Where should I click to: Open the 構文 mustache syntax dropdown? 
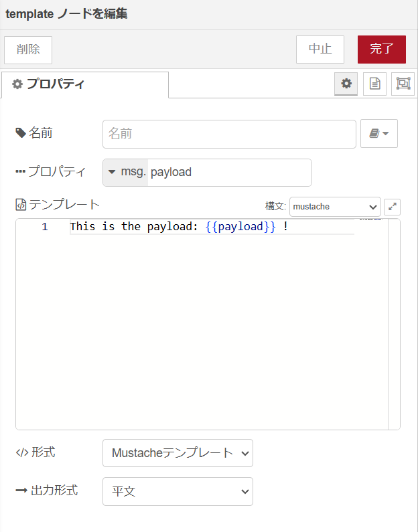click(x=335, y=207)
